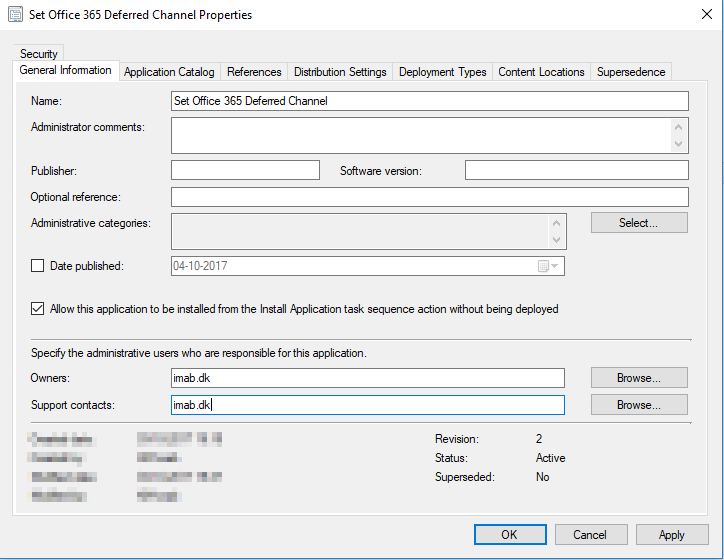Screen dimensions: 724x560
Task: View the Deployment Types tab
Action: point(442,72)
